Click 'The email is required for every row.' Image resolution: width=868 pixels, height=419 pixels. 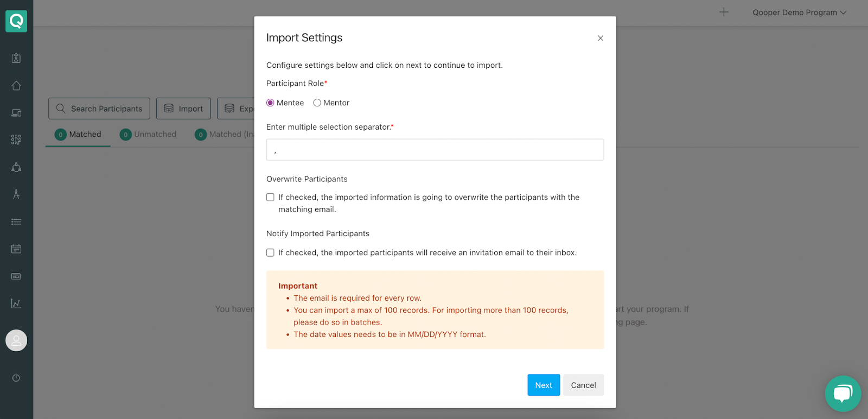tap(358, 298)
